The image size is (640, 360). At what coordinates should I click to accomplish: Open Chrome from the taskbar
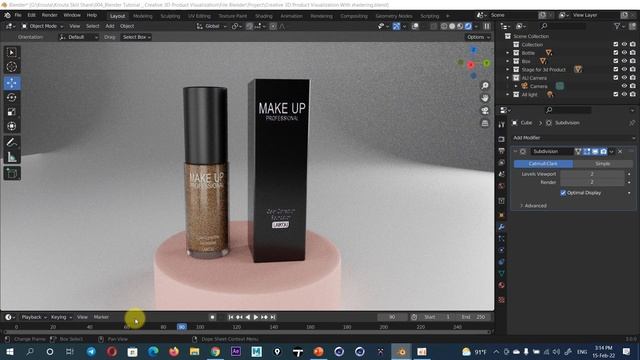[215, 351]
